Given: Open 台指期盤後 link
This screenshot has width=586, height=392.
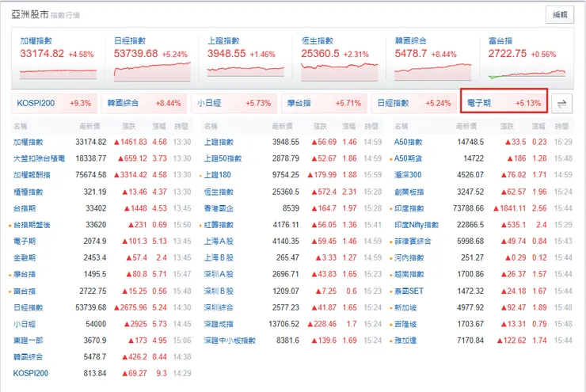Looking at the screenshot, I should (32, 225).
